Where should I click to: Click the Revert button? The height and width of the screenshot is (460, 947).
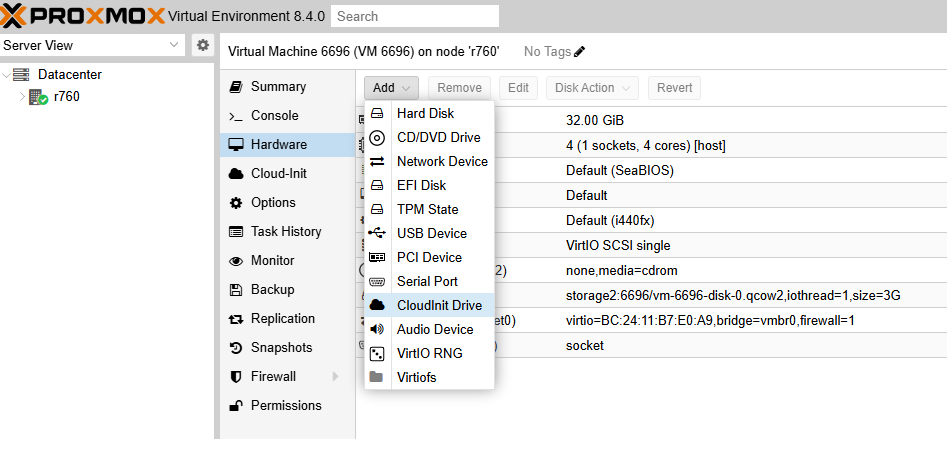click(675, 88)
